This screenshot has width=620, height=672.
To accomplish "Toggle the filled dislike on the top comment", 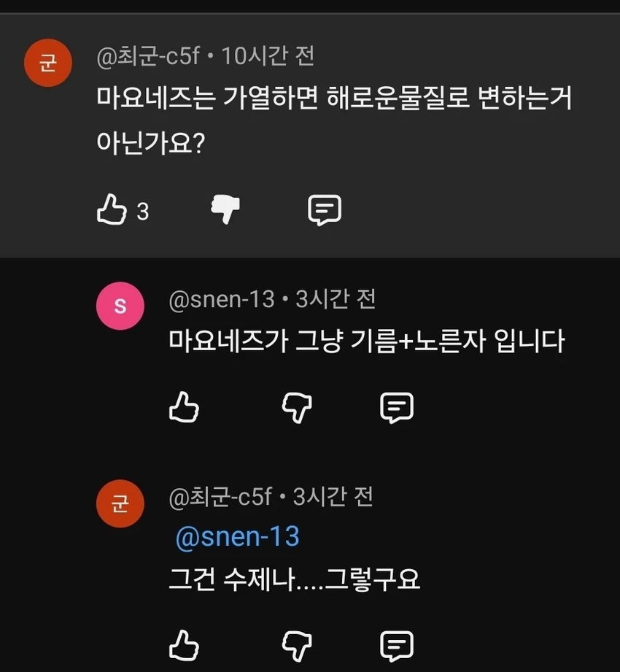I will coord(225,210).
